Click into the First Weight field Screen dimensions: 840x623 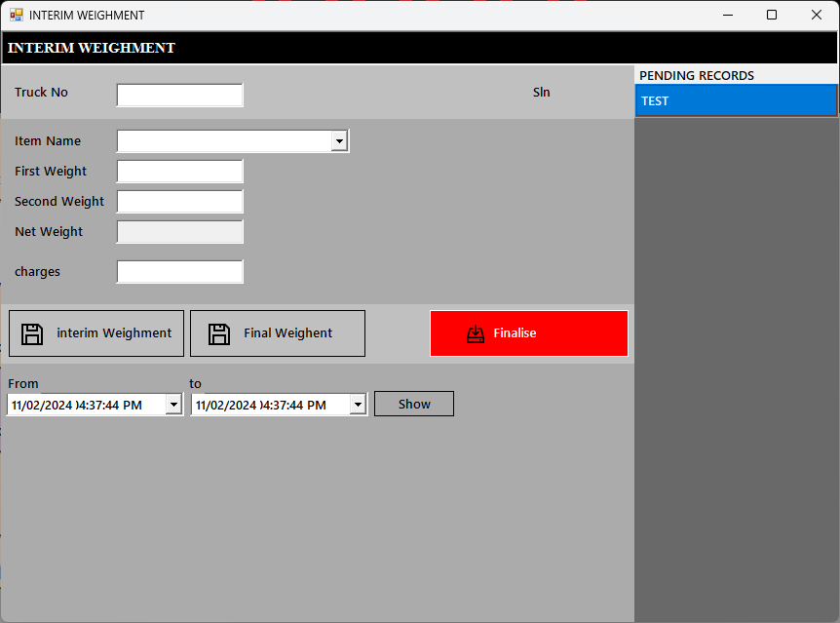[179, 172]
